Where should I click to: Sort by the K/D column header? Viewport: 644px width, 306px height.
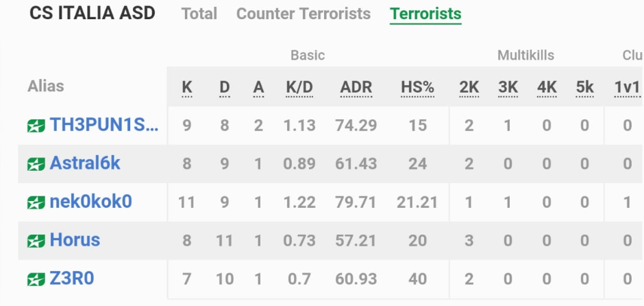(299, 87)
